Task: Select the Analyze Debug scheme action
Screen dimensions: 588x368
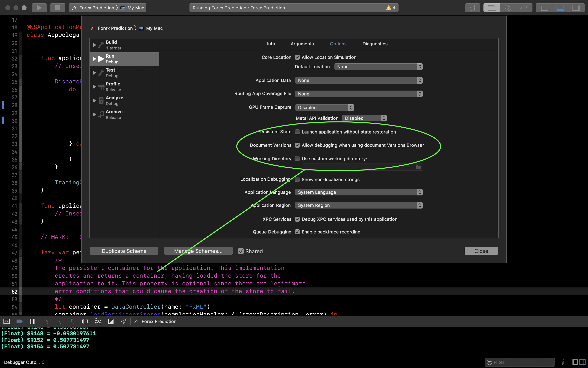Action: click(x=124, y=101)
